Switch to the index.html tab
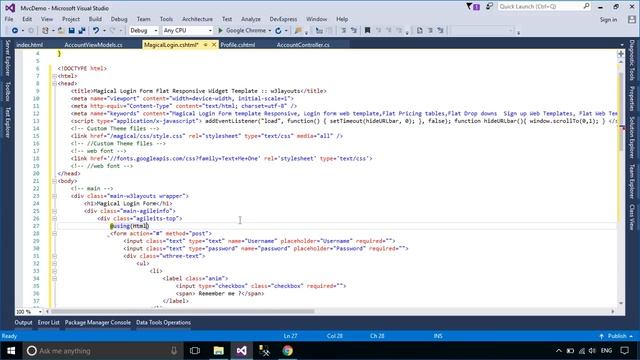Screen dimensions: 640x360 click(30, 45)
